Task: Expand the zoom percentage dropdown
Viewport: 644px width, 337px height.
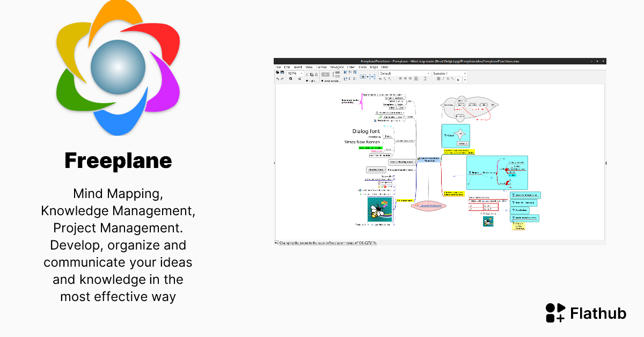Action: click(x=301, y=73)
